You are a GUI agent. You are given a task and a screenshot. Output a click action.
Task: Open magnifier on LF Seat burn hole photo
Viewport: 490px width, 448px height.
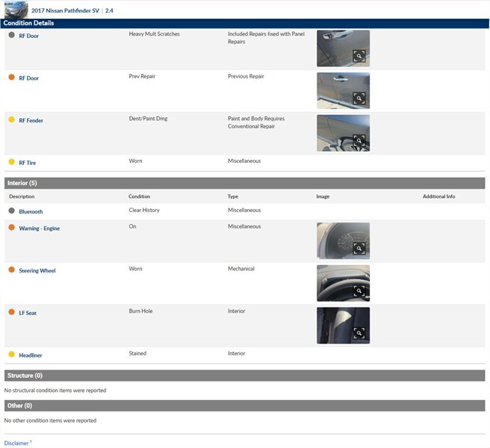click(x=359, y=333)
